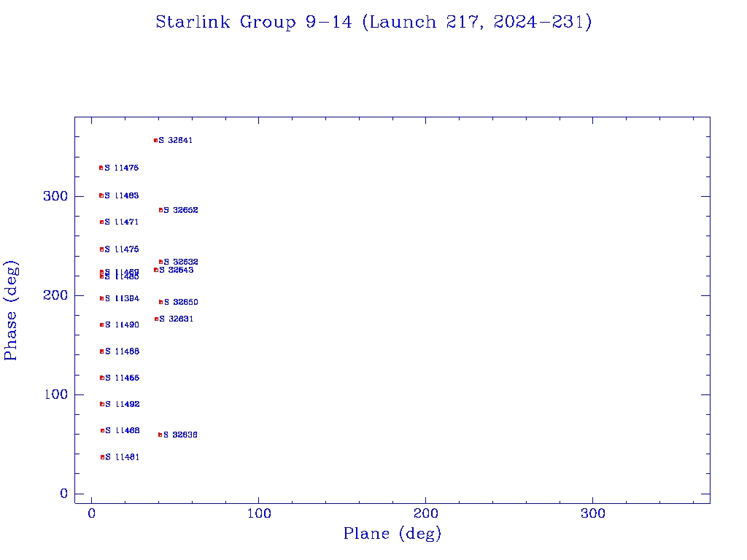Select the S 32632 data point label
Image resolution: width=747 pixels, height=560 pixels.
point(181,262)
